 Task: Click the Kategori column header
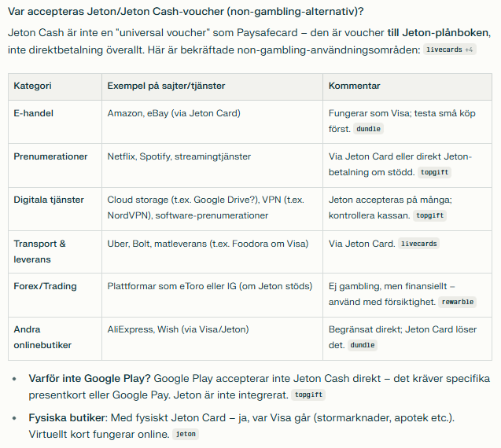point(55,86)
